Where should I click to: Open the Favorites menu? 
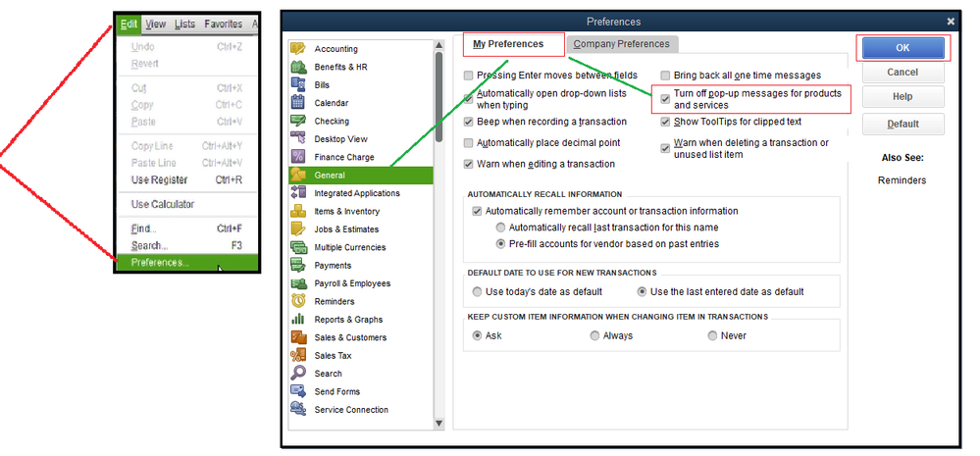(x=223, y=25)
